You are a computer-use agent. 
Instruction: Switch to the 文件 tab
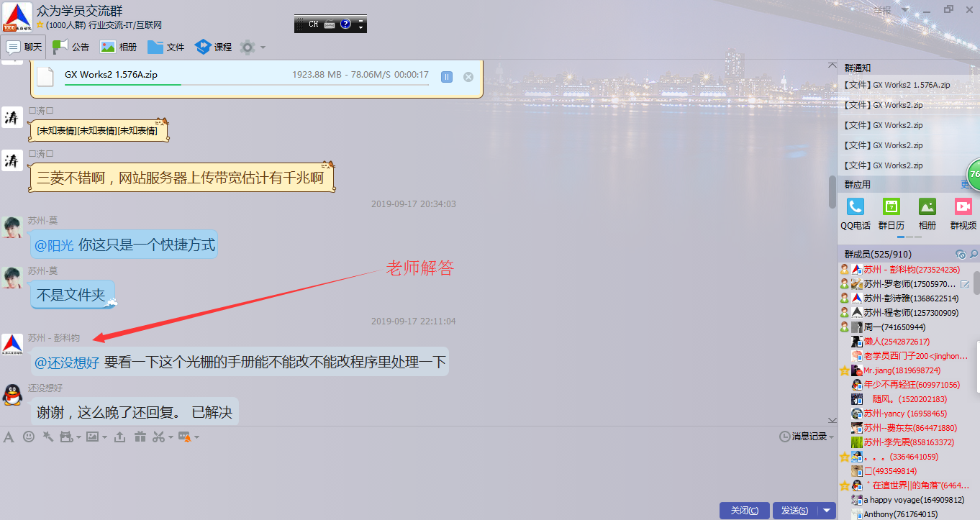(x=166, y=47)
